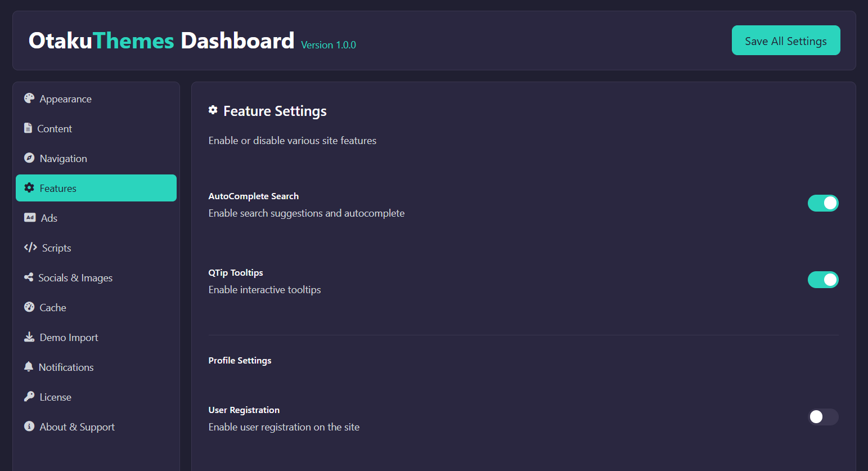Screen dimensions: 868x471
Task: Switch to the Content section
Action: click(x=56, y=128)
